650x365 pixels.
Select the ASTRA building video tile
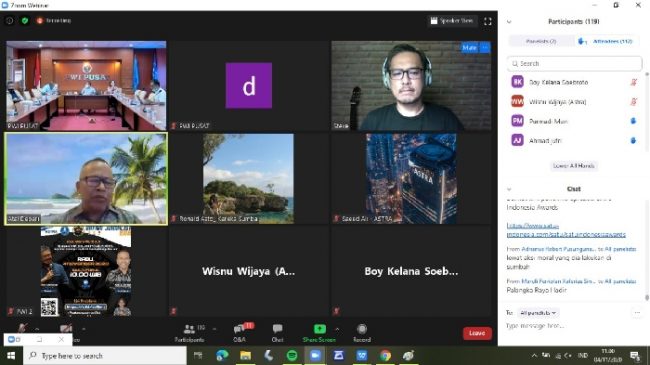pos(411,179)
